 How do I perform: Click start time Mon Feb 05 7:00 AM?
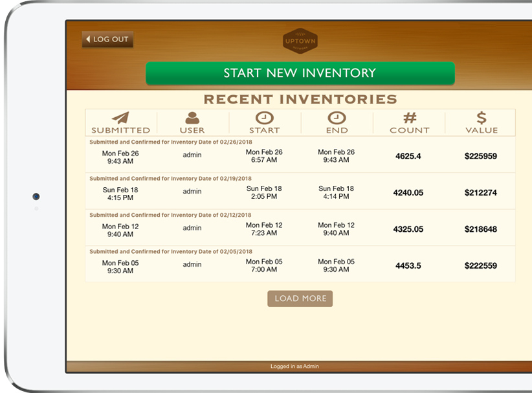pos(264,265)
